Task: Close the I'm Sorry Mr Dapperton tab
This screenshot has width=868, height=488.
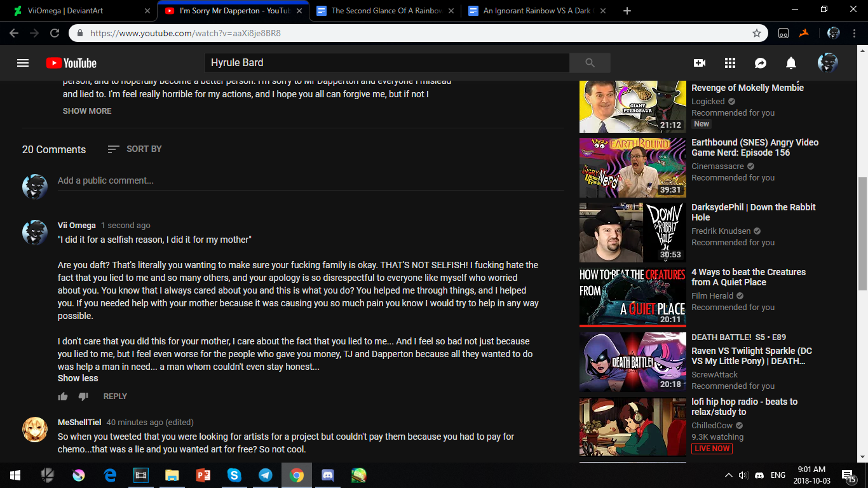Action: coord(300,11)
